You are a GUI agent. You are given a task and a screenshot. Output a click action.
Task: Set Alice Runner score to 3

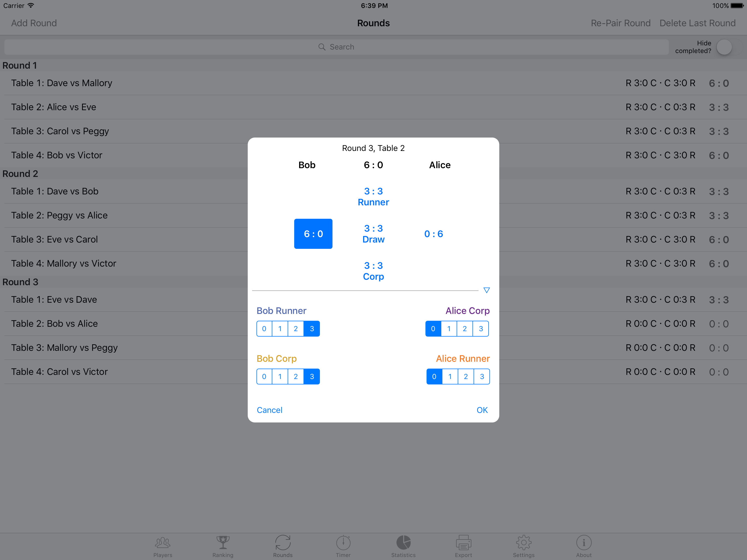(482, 377)
